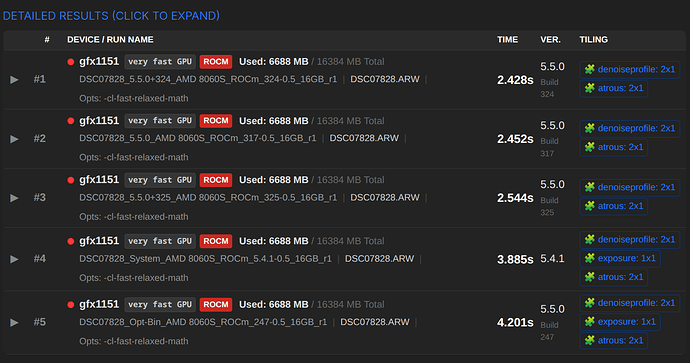690x363 pixels.
Task: Expand result row #4 with the triangle
Action: pyautogui.click(x=14, y=259)
